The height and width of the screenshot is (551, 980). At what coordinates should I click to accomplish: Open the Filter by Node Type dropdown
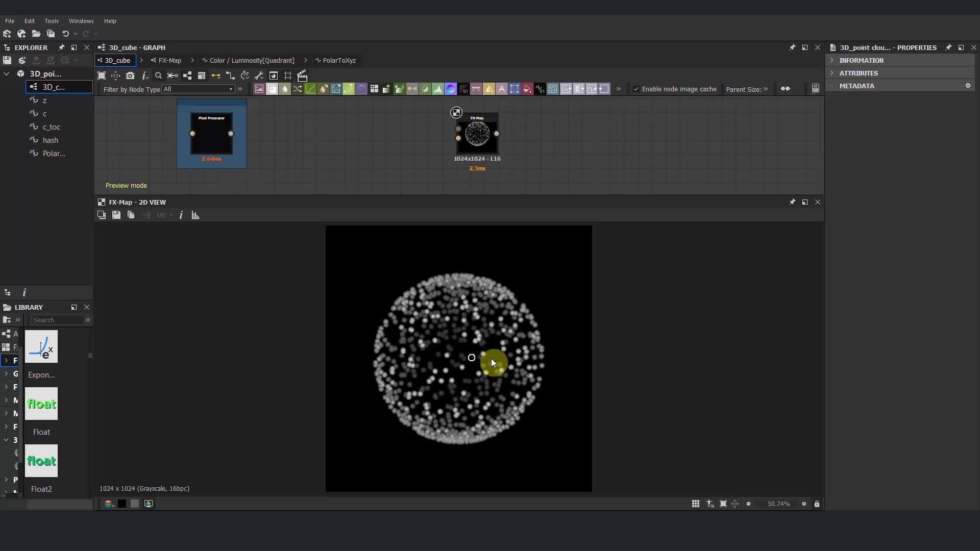pyautogui.click(x=198, y=89)
